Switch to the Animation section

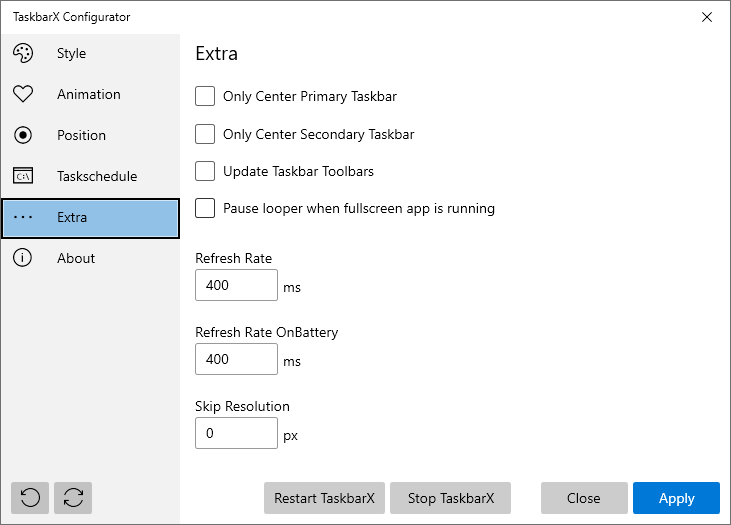coord(90,94)
